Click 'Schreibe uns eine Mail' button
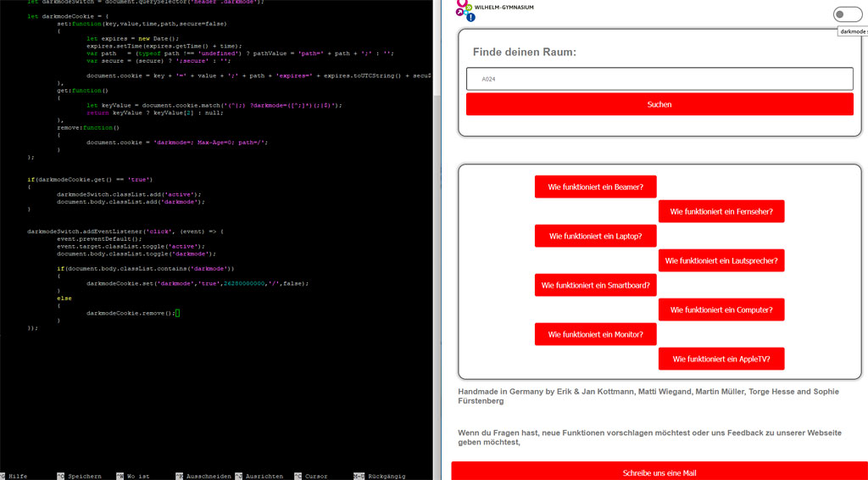Viewport: 868px width, 480px height. coord(659,472)
